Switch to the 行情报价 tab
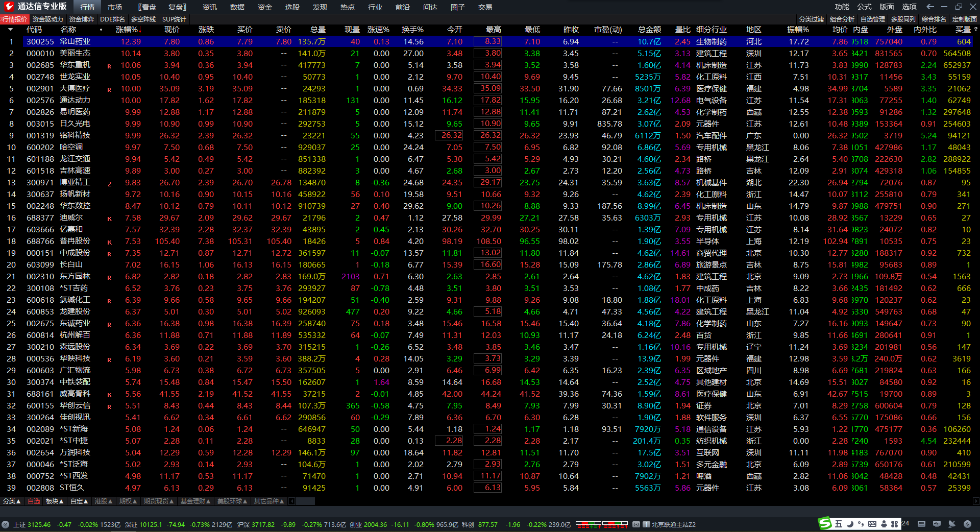Image resolution: width=980 pixels, height=532 pixels. pos(15,19)
